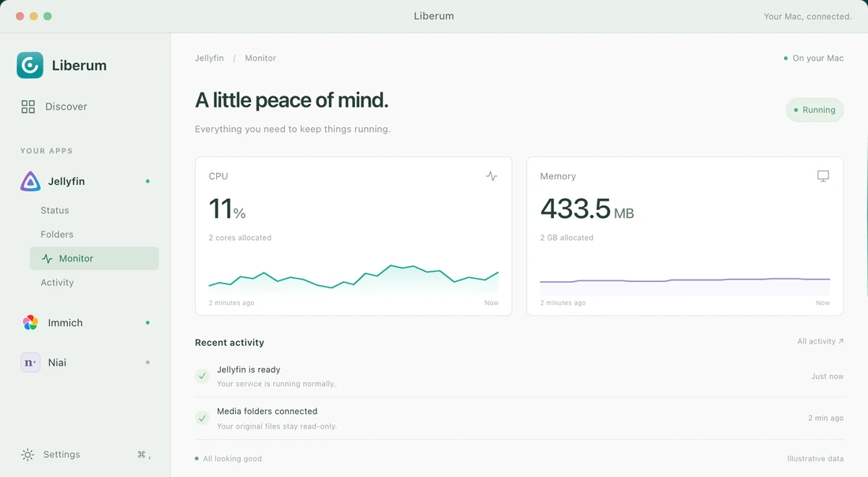Viewport: 868px width, 477px height.
Task: Click '2 min ago' timestamp
Action: pos(826,418)
